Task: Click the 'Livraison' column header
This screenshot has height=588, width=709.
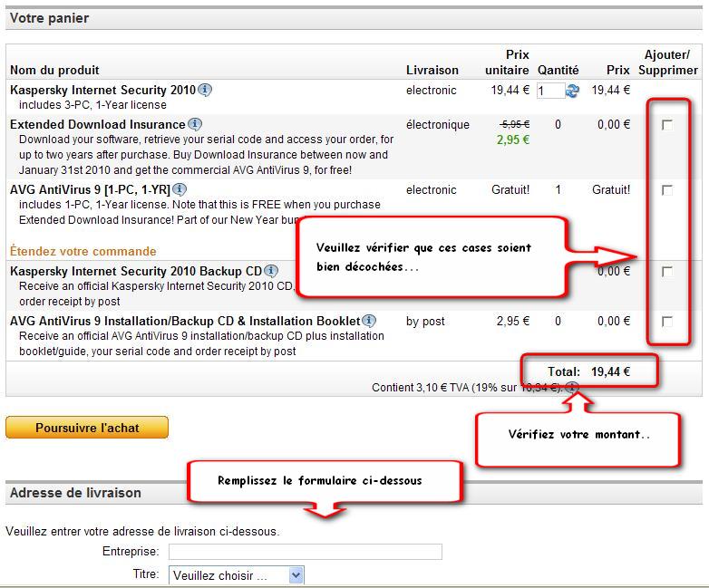Action: [432, 70]
